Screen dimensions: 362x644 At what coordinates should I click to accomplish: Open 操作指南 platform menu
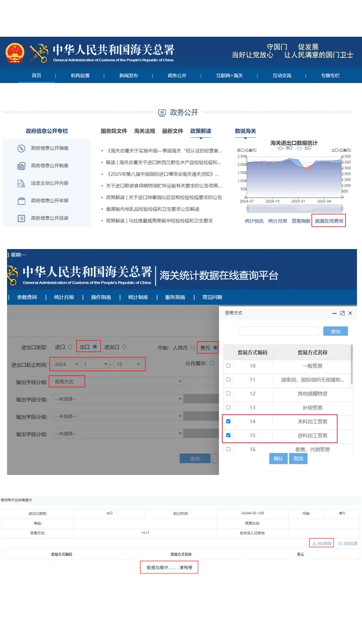tap(101, 297)
